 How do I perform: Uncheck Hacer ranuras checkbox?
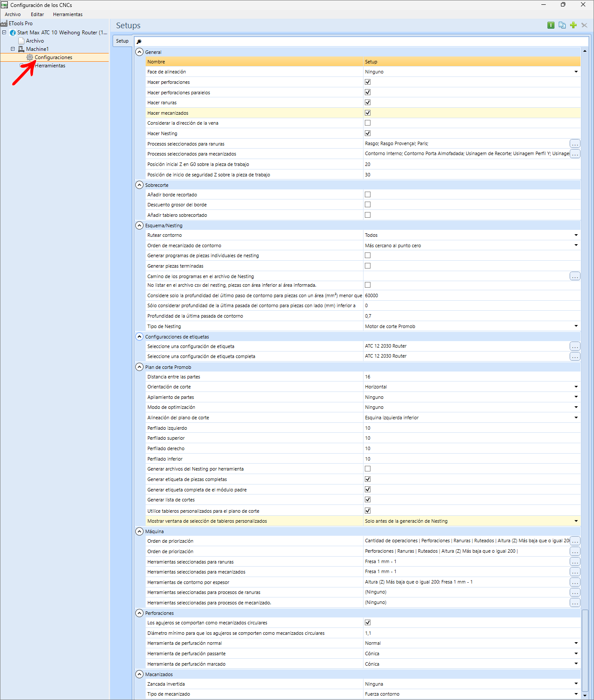(x=367, y=102)
